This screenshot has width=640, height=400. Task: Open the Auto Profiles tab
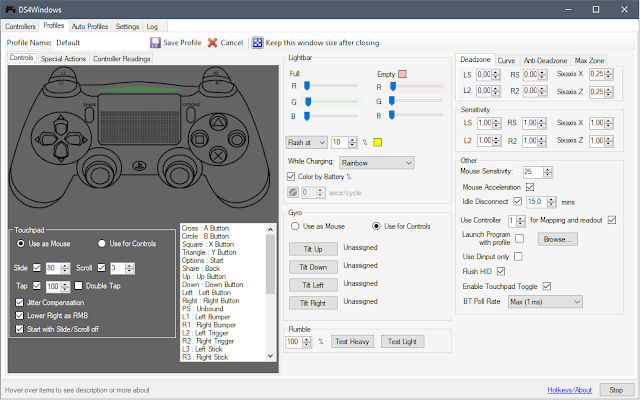coord(90,27)
